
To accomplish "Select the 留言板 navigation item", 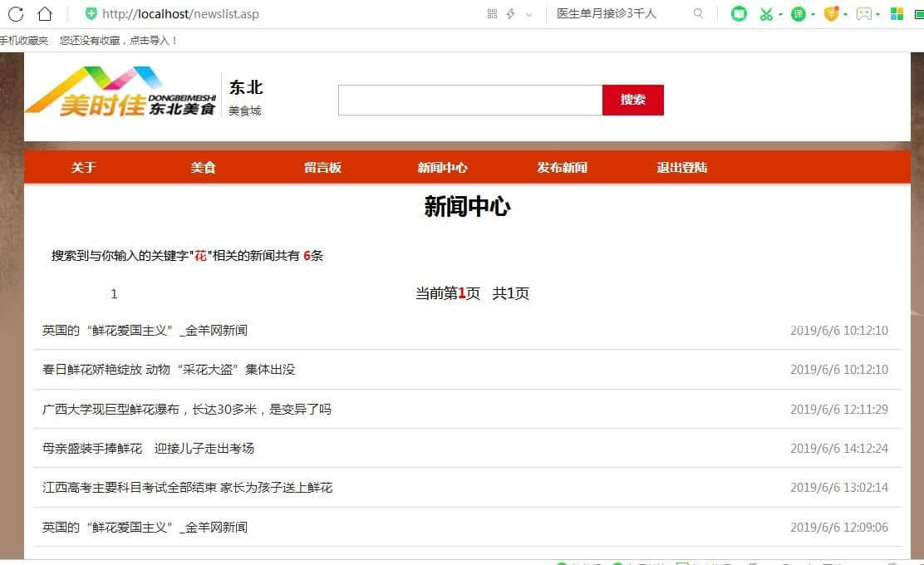I will pyautogui.click(x=322, y=168).
